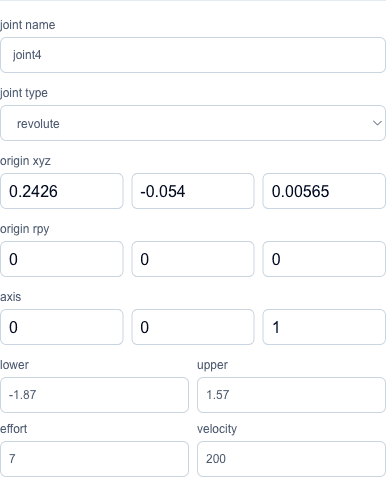Click the 'origin rpy' label
This screenshot has width=386, height=477.
pos(25,229)
